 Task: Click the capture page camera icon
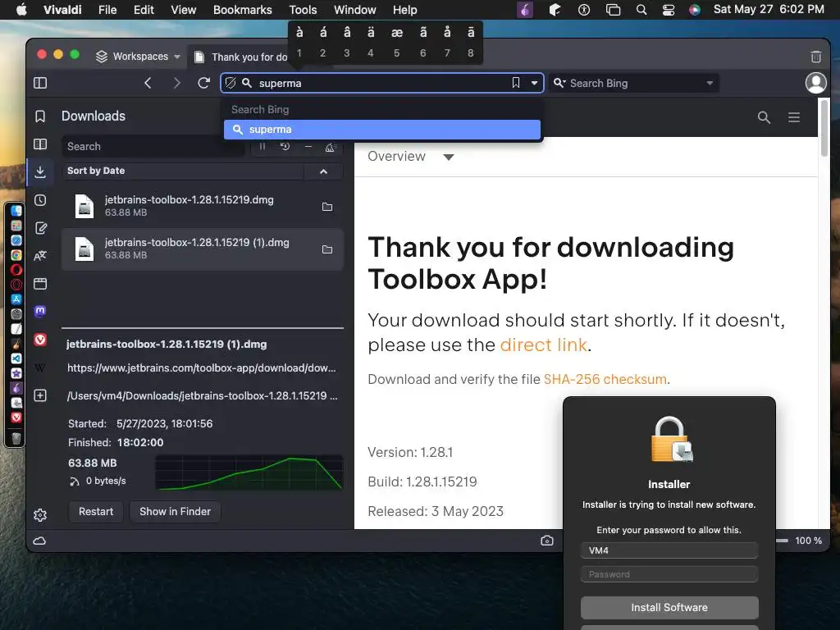click(x=547, y=541)
